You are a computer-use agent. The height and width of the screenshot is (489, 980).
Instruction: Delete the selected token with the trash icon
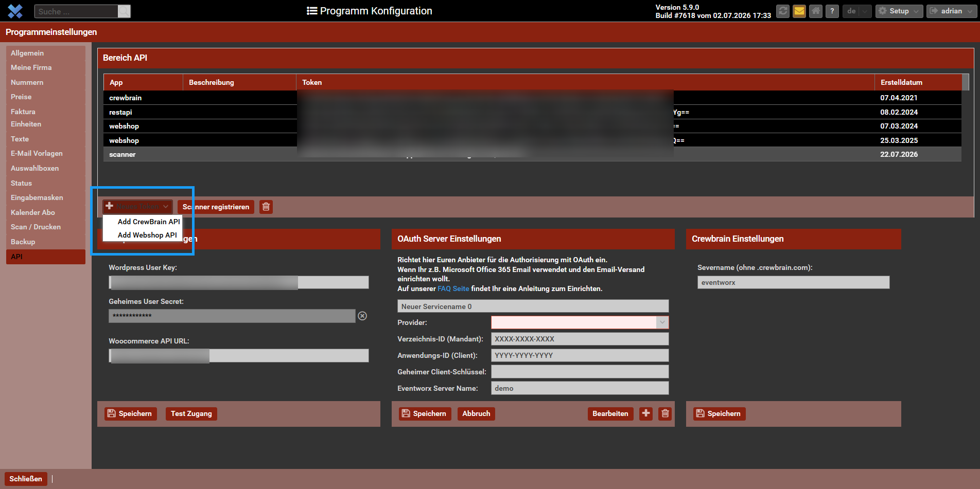tap(266, 207)
